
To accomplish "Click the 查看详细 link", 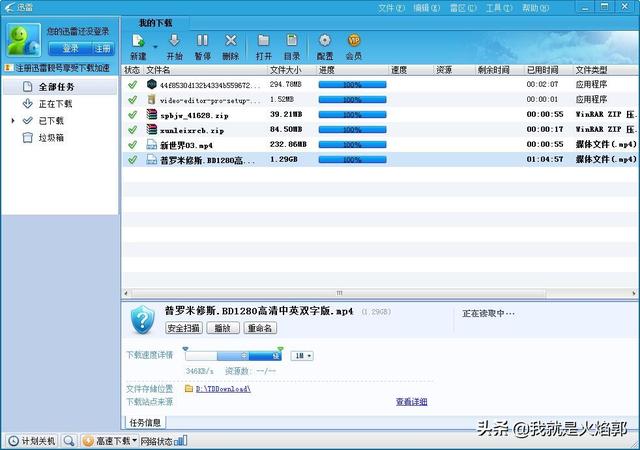I will [x=411, y=402].
